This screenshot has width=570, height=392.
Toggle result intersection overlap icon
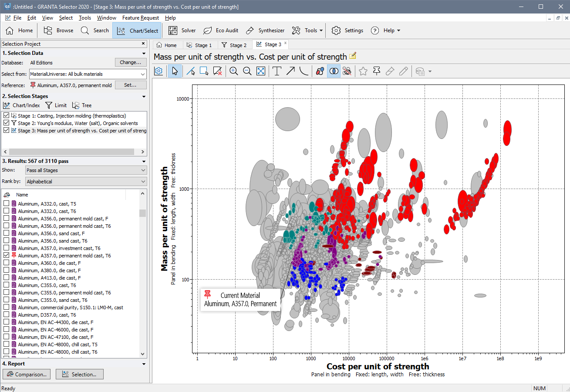point(334,71)
